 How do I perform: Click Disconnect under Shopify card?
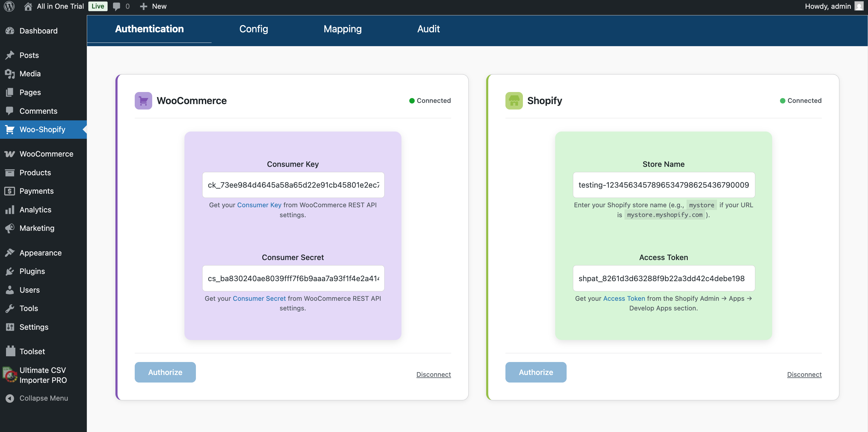(x=804, y=374)
